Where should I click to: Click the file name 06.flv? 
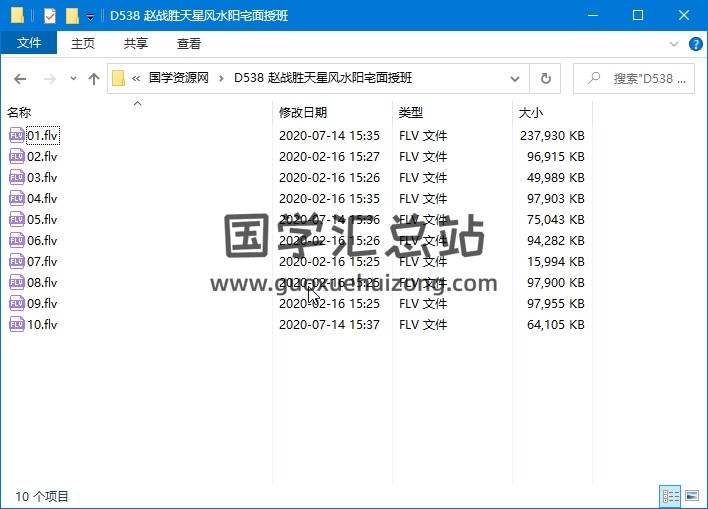42,241
